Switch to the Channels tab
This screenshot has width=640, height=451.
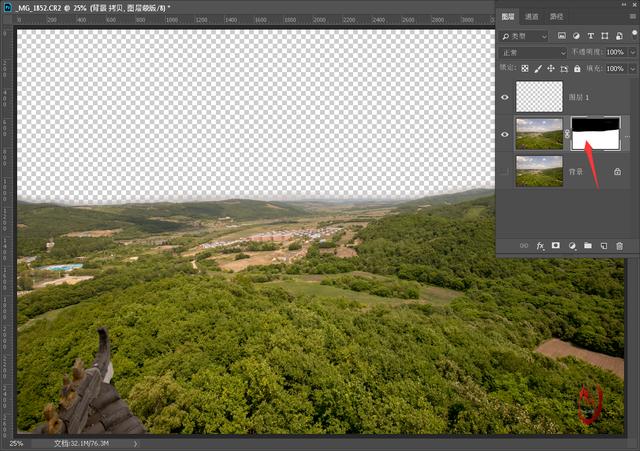click(x=531, y=16)
